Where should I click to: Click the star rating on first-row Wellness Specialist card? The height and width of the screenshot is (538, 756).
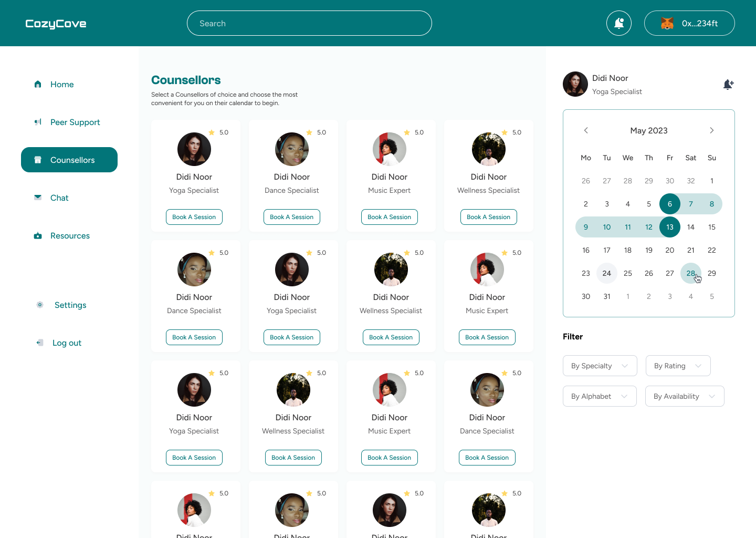(x=511, y=132)
